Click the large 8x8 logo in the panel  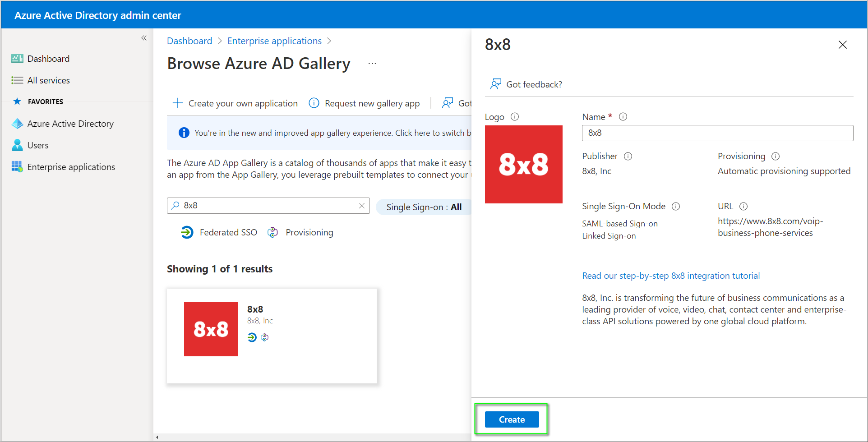pyautogui.click(x=524, y=165)
